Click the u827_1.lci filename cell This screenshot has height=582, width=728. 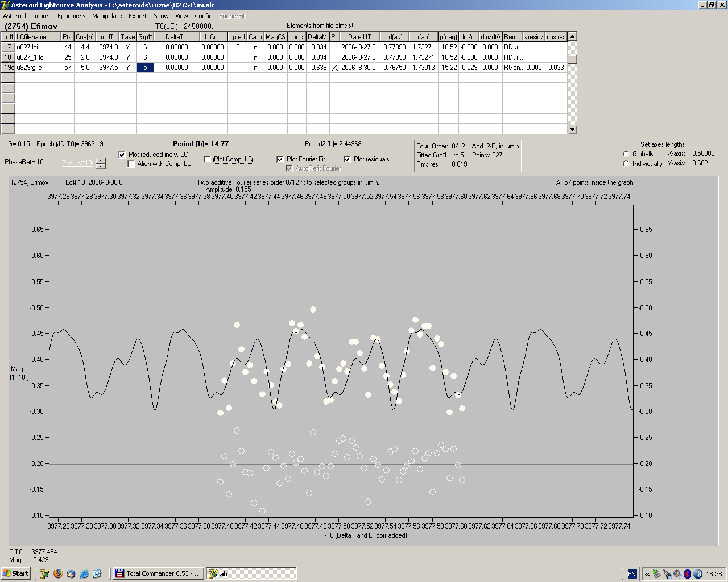pos(38,57)
